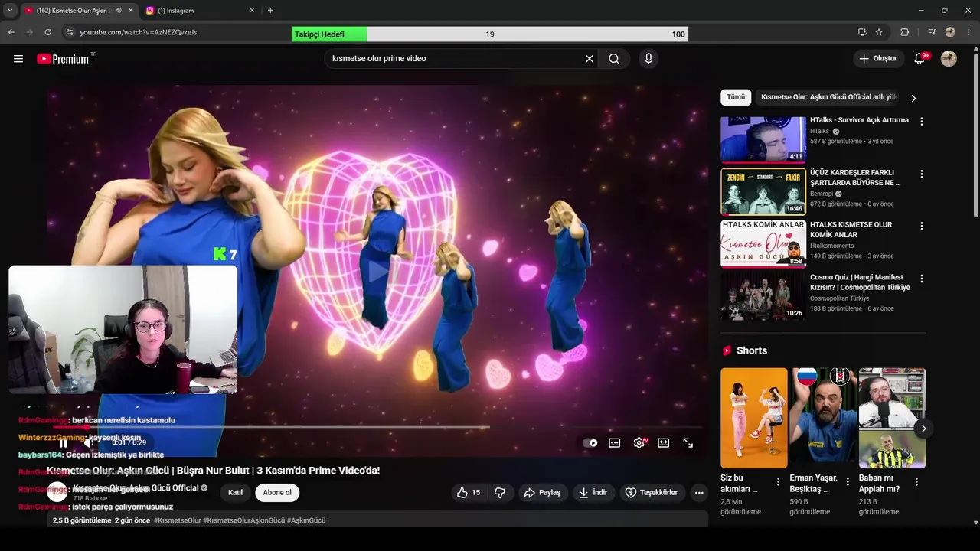Open tab search dropdown
This screenshot has width=980, height=551.
(x=10, y=11)
